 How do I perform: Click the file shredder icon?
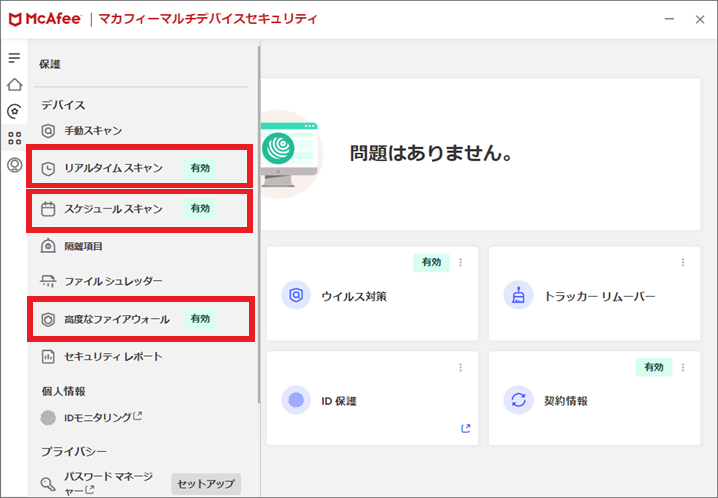click(x=48, y=281)
